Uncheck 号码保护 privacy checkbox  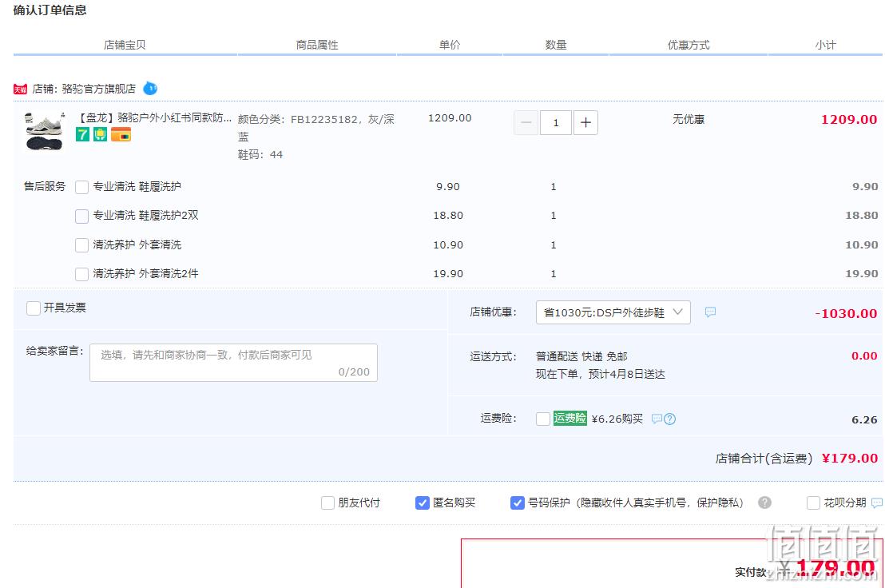517,503
